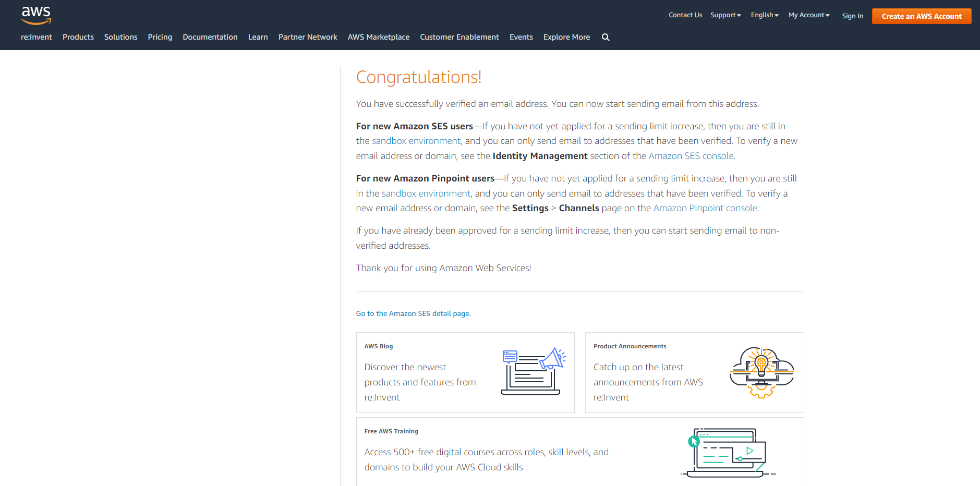Open the Partner Network menu
The height and width of the screenshot is (486, 980).
(x=308, y=37)
